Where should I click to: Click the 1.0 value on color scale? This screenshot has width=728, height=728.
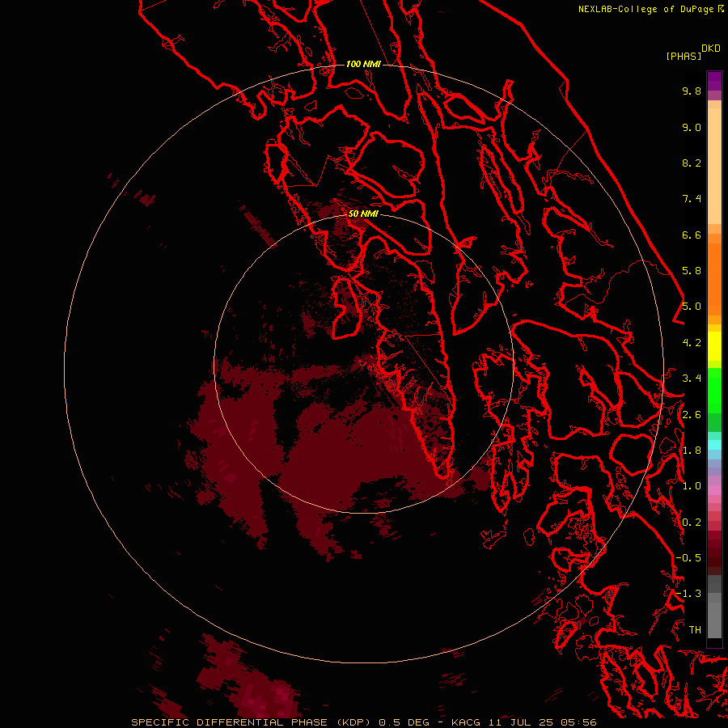pyautogui.click(x=692, y=486)
